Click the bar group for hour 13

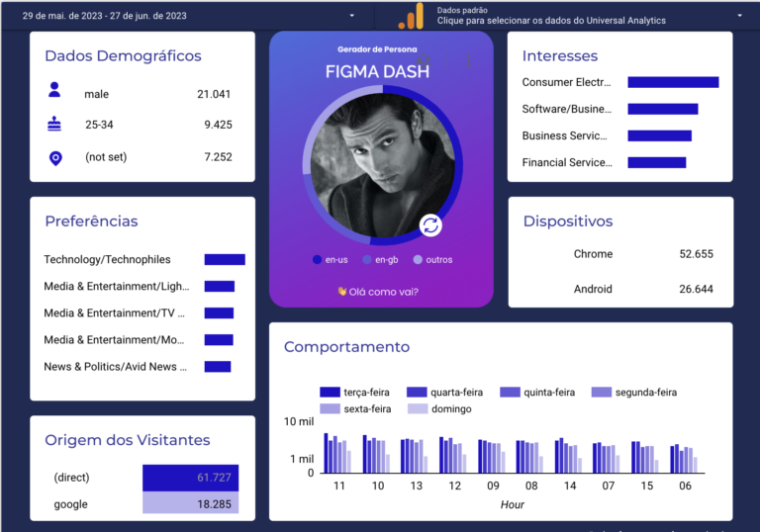tap(414, 456)
